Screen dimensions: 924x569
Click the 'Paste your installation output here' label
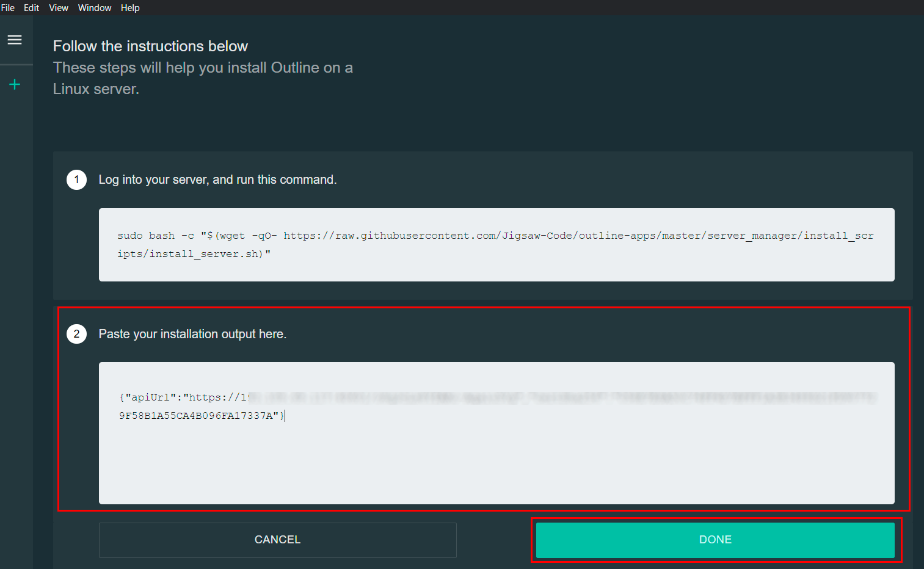coord(192,334)
